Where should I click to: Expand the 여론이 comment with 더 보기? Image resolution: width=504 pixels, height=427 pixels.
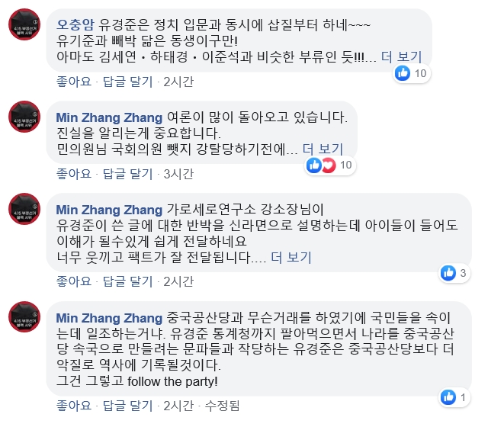tap(324, 149)
